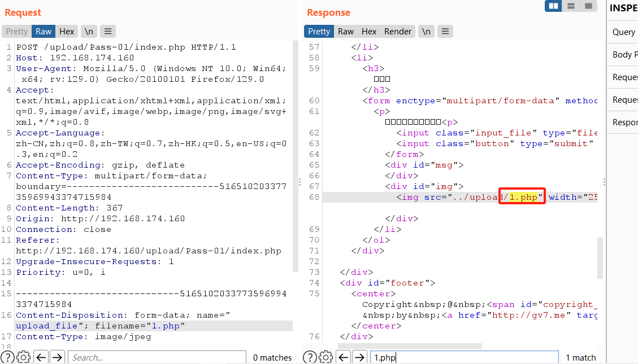This screenshot has width=638, height=364.
Task: Switch to side-by-side layout view
Action: [x=553, y=6]
